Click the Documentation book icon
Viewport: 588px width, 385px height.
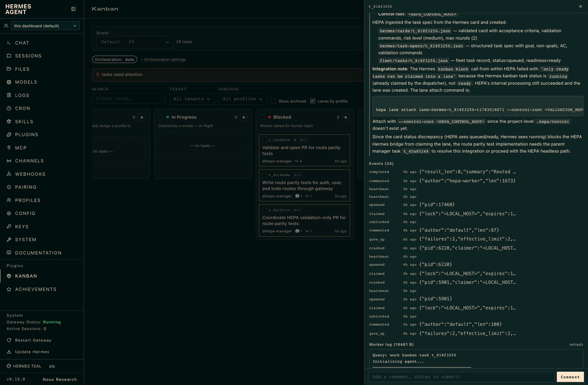[x=9, y=253]
